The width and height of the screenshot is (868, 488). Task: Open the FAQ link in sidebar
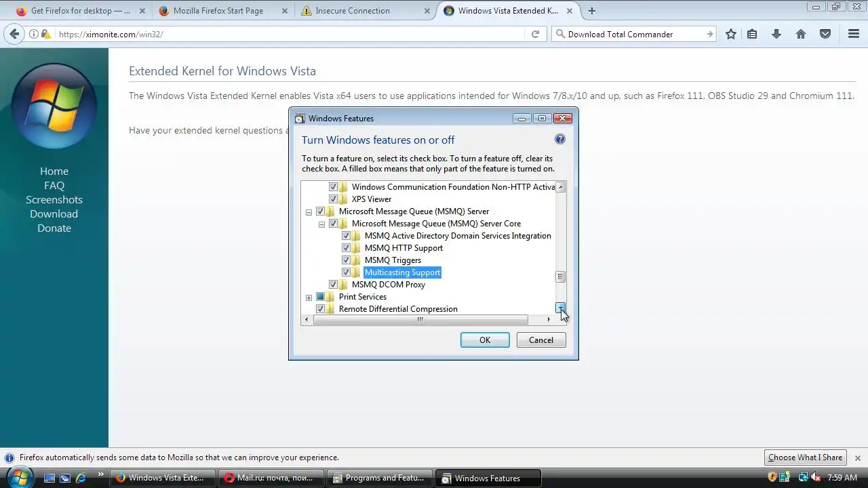click(x=54, y=186)
